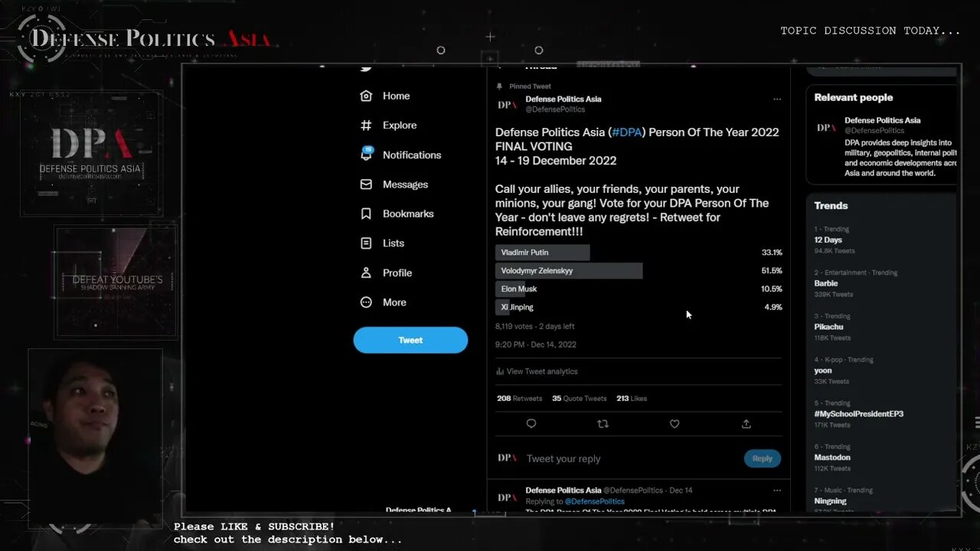Click the Reply button

(763, 458)
